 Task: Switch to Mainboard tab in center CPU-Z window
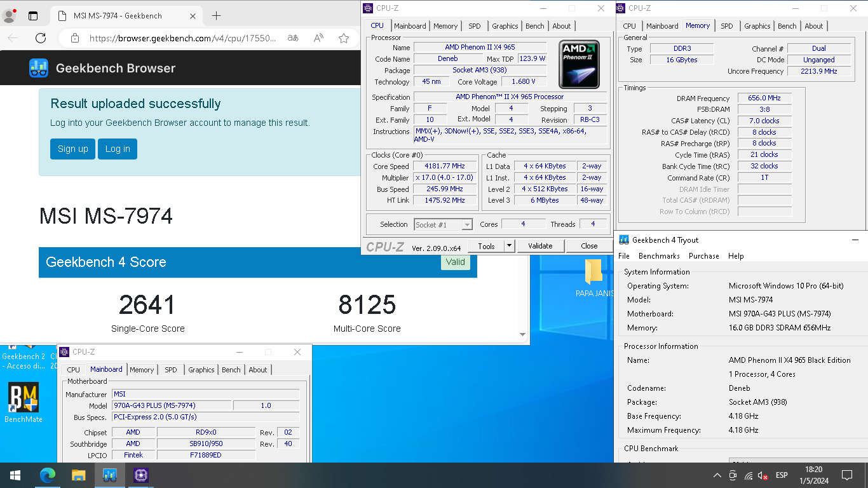pos(410,26)
